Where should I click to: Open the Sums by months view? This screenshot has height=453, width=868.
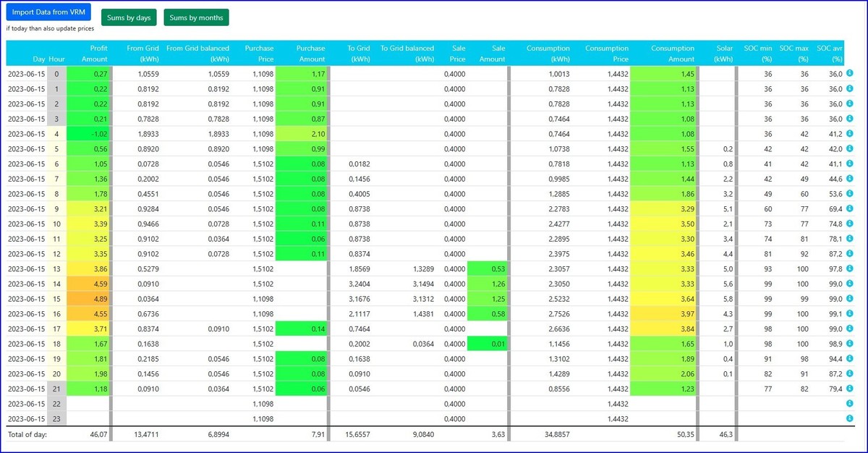(196, 17)
